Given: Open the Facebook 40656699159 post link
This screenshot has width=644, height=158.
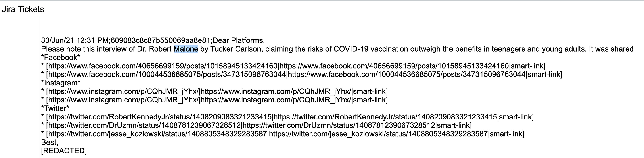Looking at the screenshot, I should click(162, 66).
